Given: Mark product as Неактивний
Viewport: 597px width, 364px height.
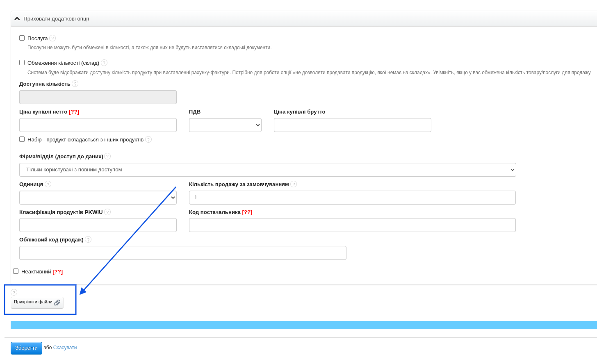Looking at the screenshot, I should [x=16, y=271].
